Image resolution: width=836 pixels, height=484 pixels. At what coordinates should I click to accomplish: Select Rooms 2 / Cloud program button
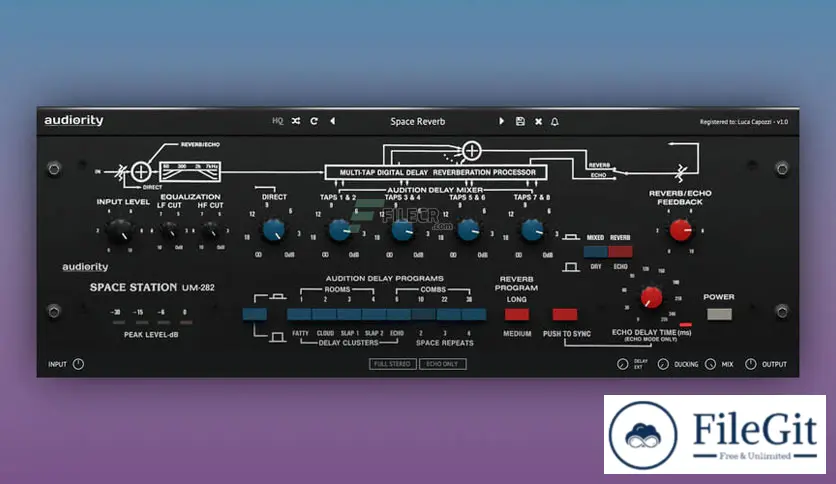(x=325, y=314)
